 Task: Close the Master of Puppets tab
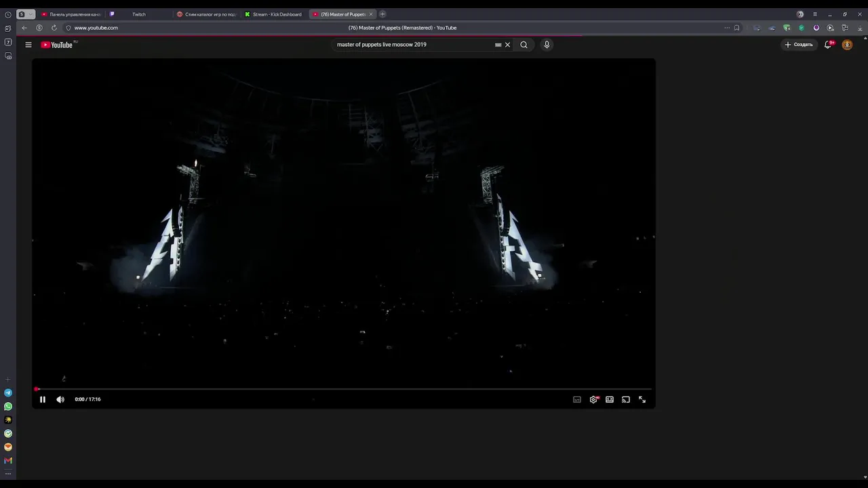click(371, 14)
